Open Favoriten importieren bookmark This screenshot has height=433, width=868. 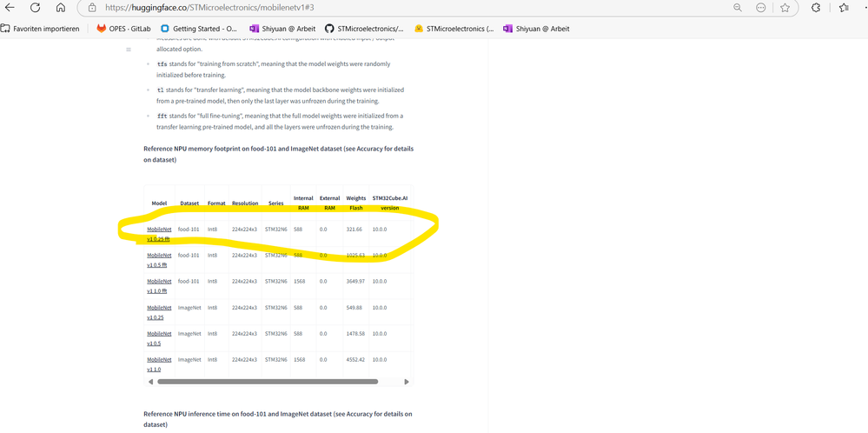41,29
